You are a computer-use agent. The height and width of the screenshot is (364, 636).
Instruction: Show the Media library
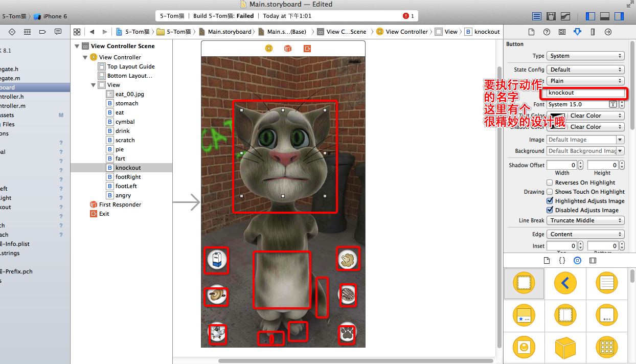pyautogui.click(x=593, y=260)
